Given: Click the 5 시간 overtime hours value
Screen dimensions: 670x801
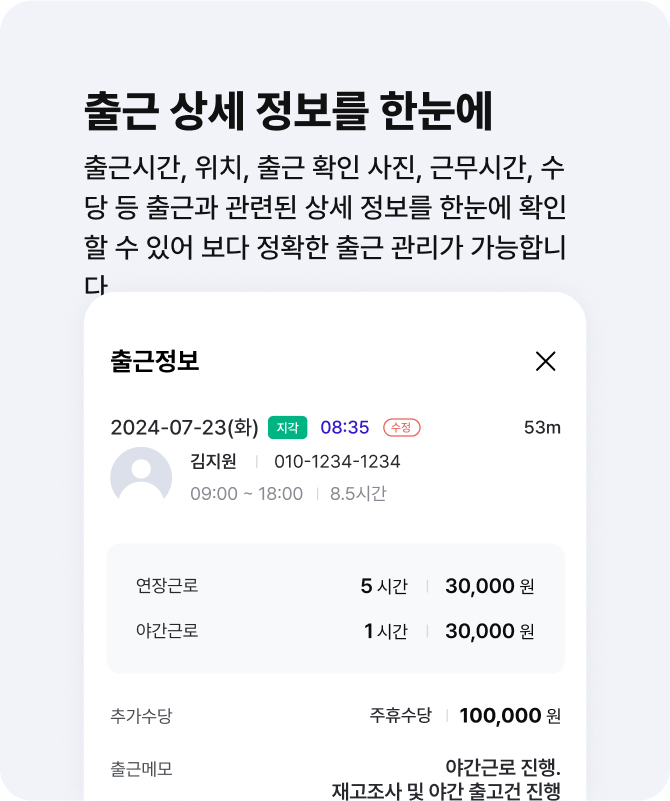Looking at the screenshot, I should click(384, 586).
